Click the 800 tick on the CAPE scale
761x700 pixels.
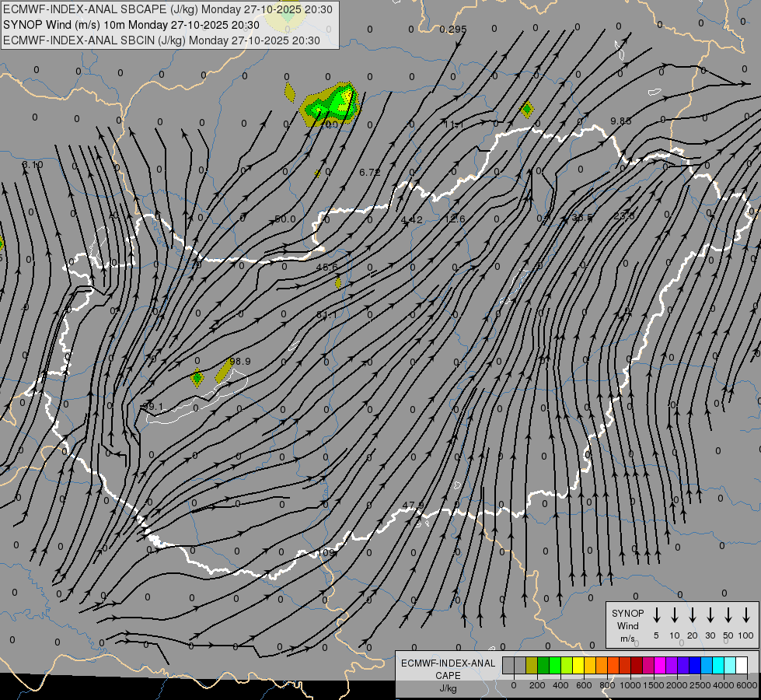point(607,685)
